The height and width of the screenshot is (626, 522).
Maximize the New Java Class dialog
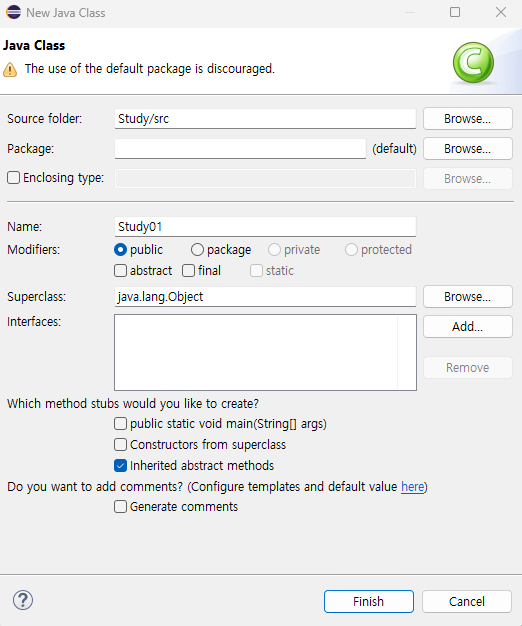455,12
